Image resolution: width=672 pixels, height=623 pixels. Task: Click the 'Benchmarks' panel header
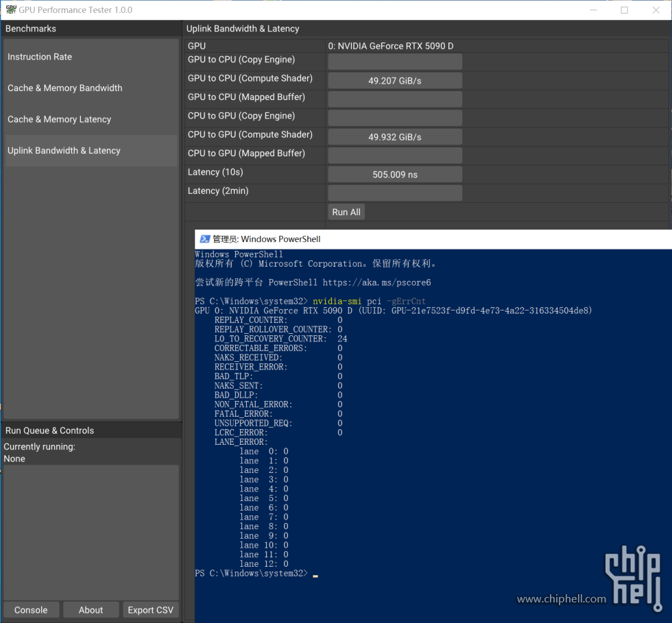tap(31, 29)
